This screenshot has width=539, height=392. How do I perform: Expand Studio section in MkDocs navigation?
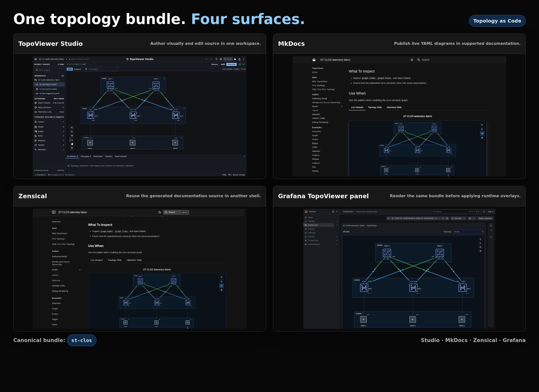click(342, 106)
